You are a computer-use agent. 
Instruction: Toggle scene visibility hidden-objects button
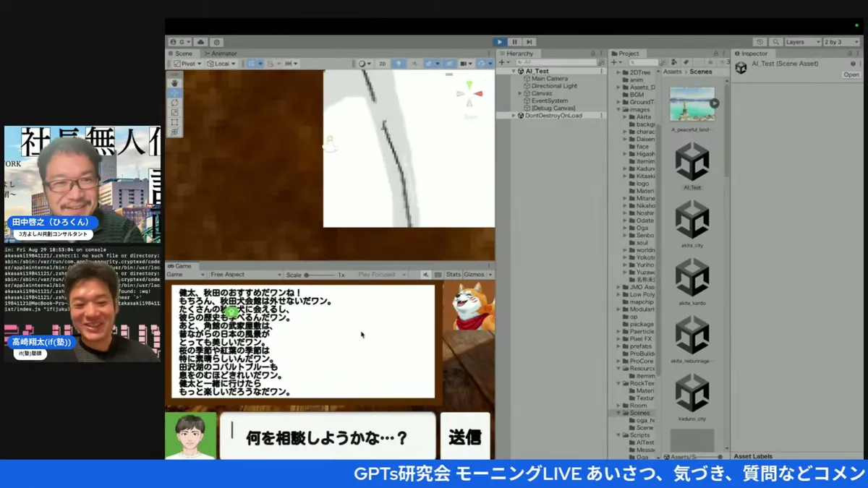(x=450, y=64)
